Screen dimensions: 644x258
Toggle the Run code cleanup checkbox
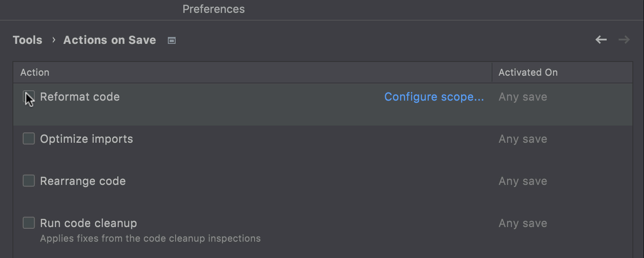tap(29, 223)
